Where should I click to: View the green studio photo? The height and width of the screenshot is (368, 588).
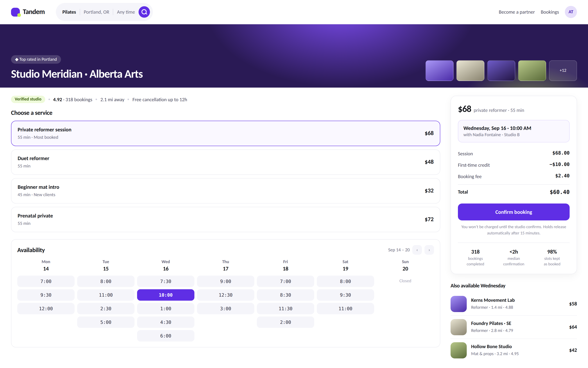click(x=532, y=71)
